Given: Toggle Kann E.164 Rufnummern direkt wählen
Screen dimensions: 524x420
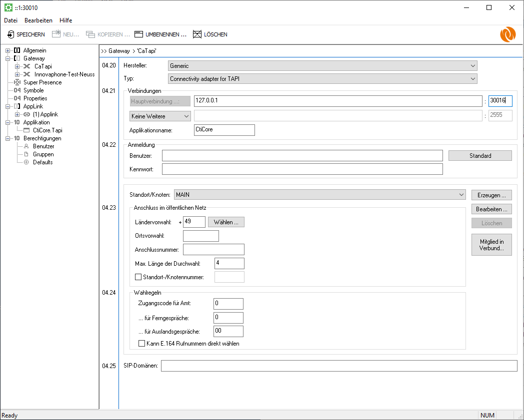Looking at the screenshot, I should 141,344.
